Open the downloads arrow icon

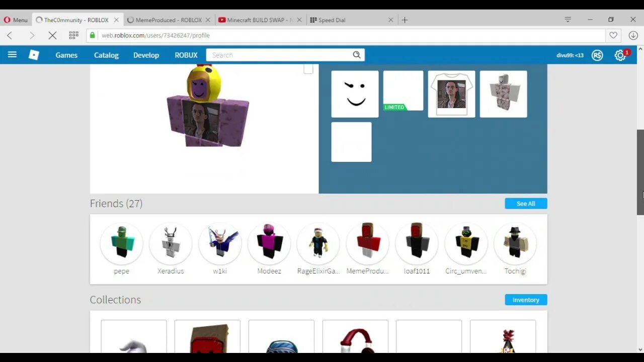click(x=633, y=35)
